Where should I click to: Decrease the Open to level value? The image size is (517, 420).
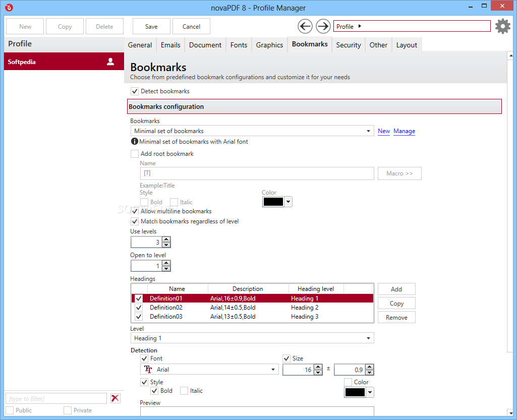166,269
